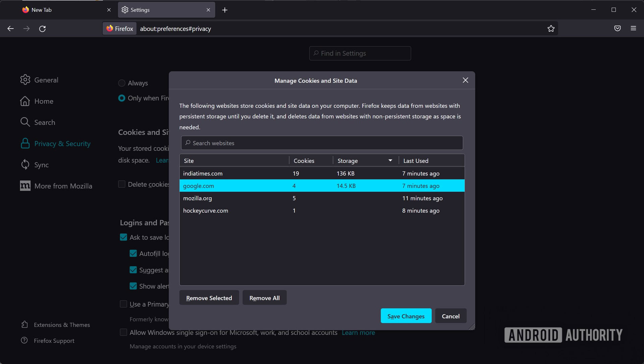
Task: Reload the current page
Action: (x=42, y=29)
